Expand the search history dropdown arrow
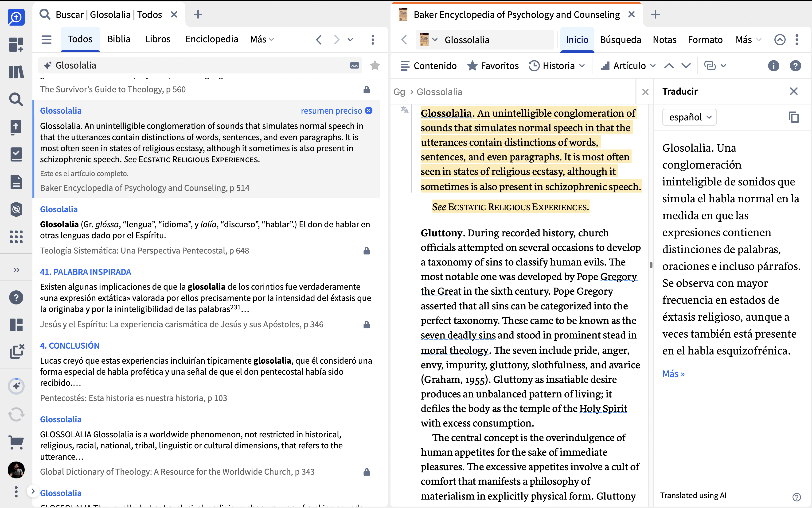 coord(350,40)
